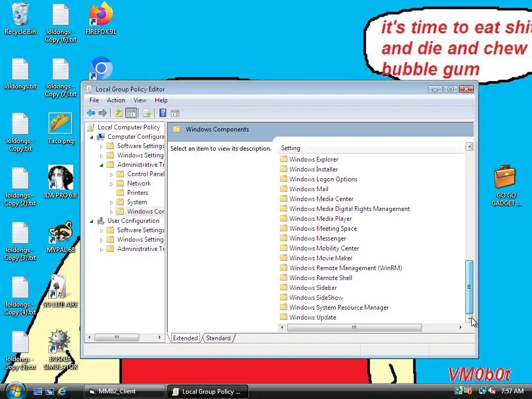
Task: Click the muted volume tray icon
Action: [492, 391]
